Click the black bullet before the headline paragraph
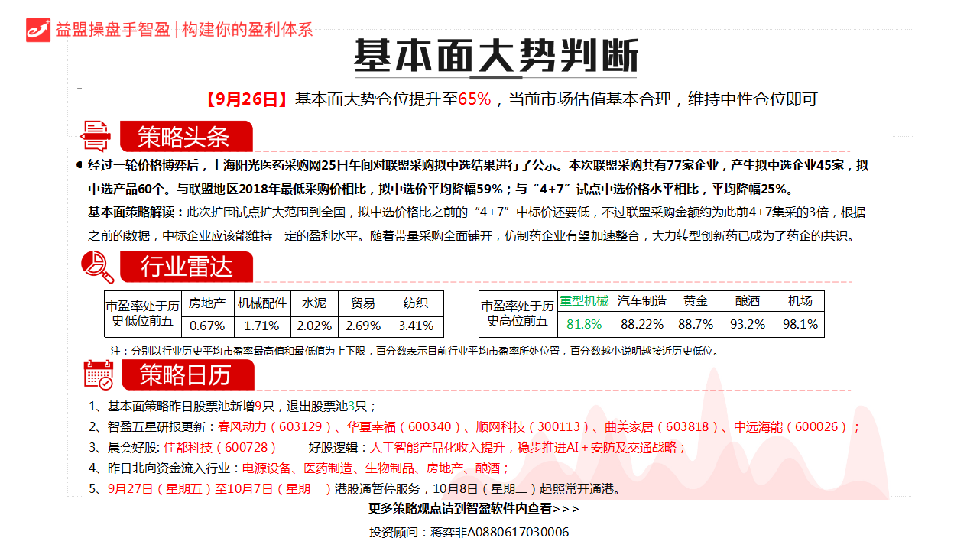 click(80, 165)
